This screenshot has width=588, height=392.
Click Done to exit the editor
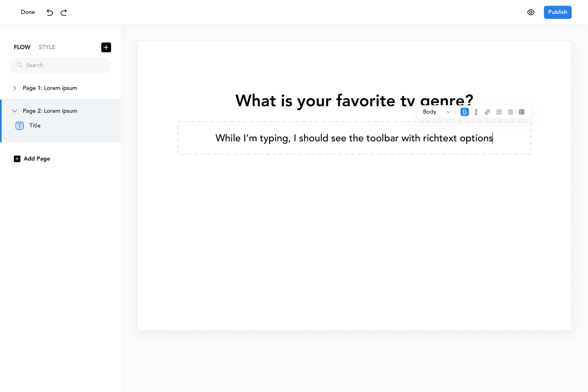(x=28, y=12)
